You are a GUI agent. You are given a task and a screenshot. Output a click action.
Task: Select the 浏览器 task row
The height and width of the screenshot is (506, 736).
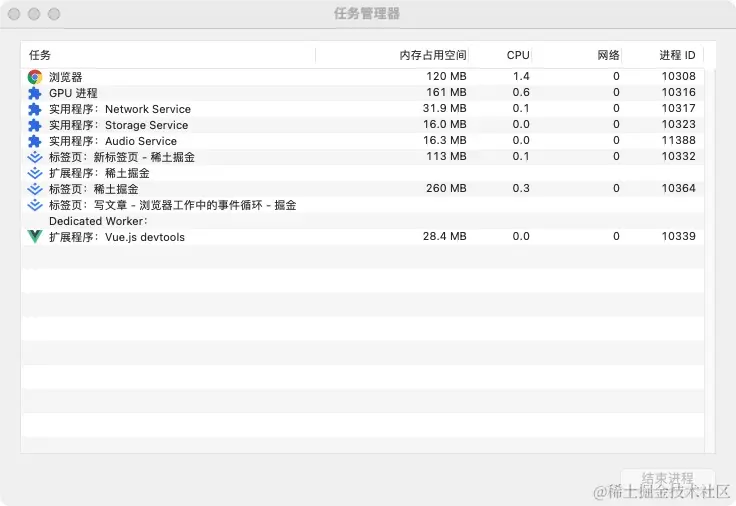[x=362, y=77]
